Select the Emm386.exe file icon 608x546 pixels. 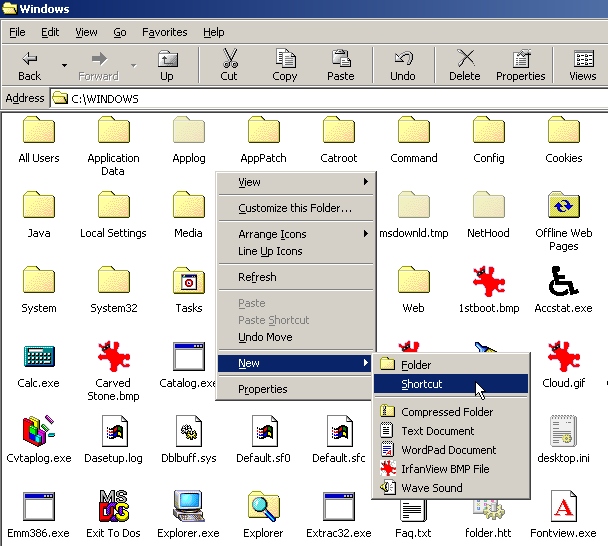pyautogui.click(x=39, y=506)
